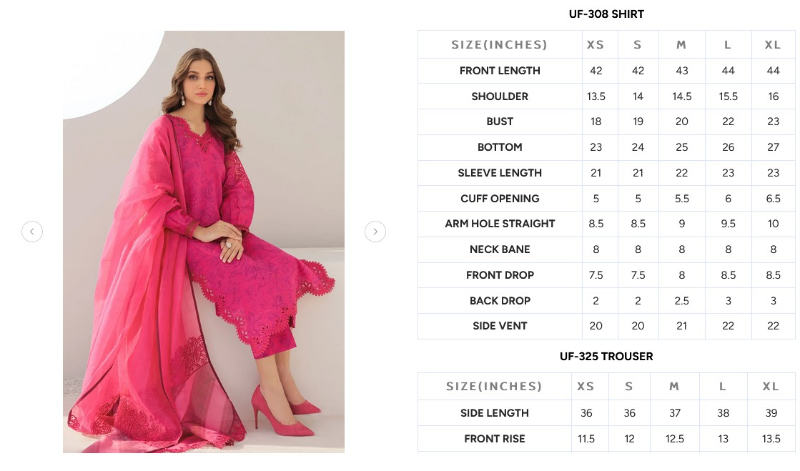
Task: Click the XL column header in shirt table
Action: (772, 45)
